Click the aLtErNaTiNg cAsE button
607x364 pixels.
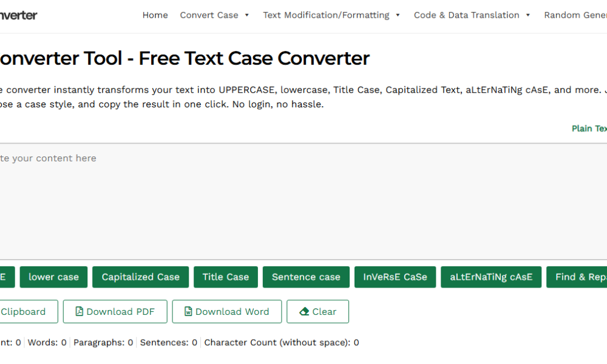491,277
